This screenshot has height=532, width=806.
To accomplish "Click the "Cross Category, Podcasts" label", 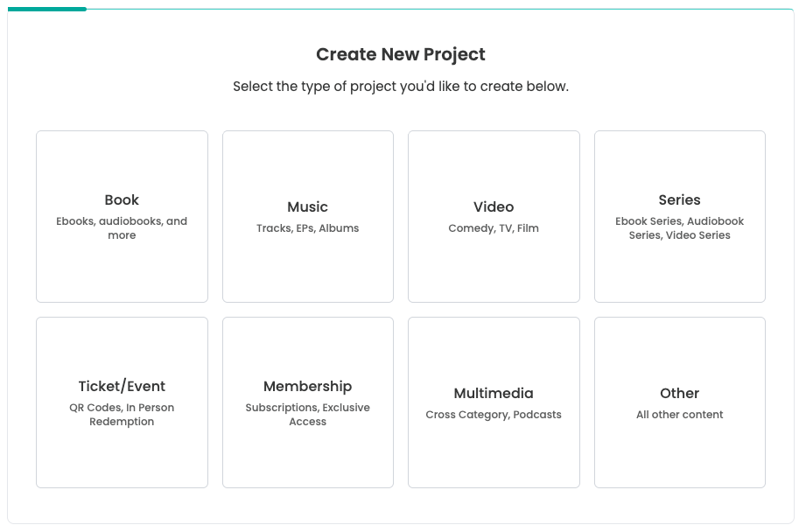I will click(494, 415).
